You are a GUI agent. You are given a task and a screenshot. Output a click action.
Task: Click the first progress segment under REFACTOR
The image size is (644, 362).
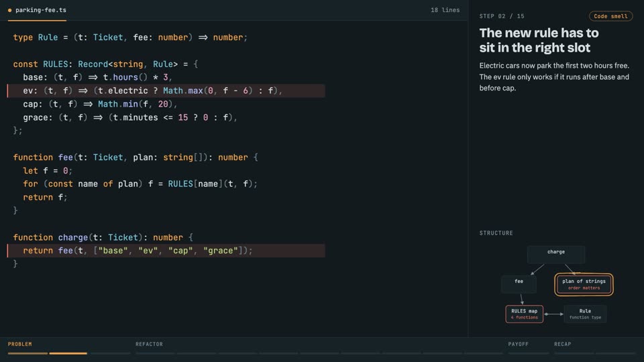click(155, 353)
